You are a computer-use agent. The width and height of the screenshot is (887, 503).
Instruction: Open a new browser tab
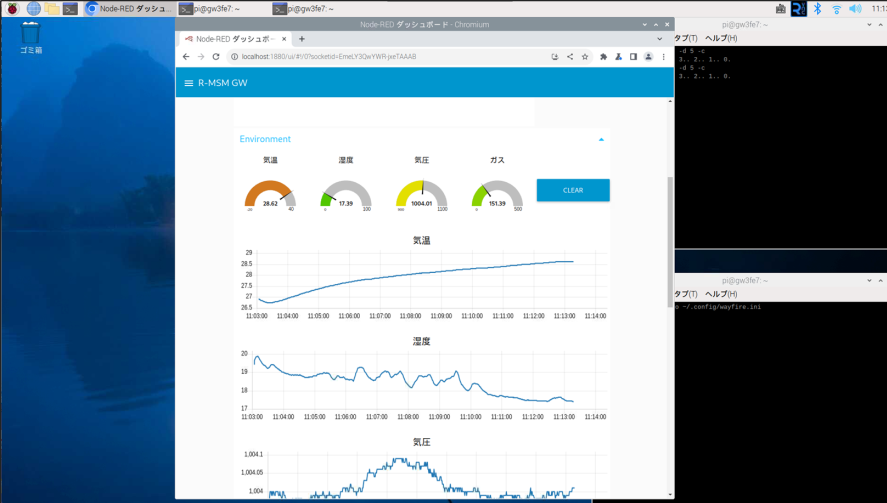tap(302, 38)
